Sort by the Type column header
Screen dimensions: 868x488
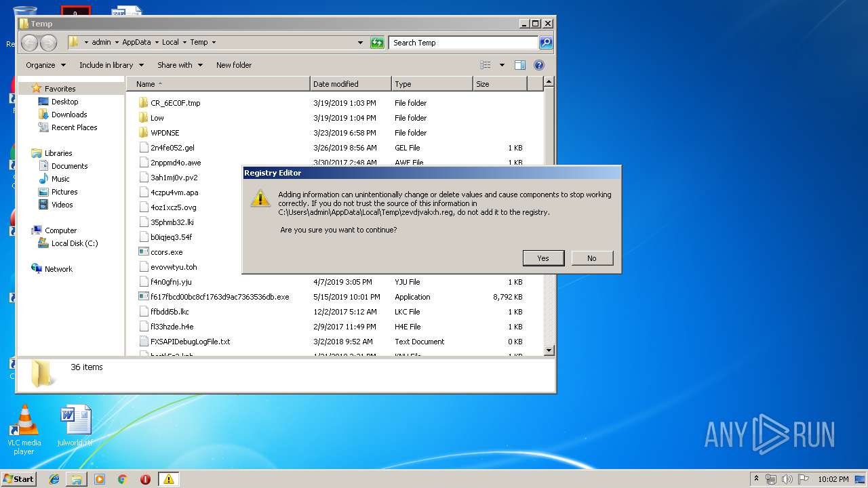[x=432, y=84]
